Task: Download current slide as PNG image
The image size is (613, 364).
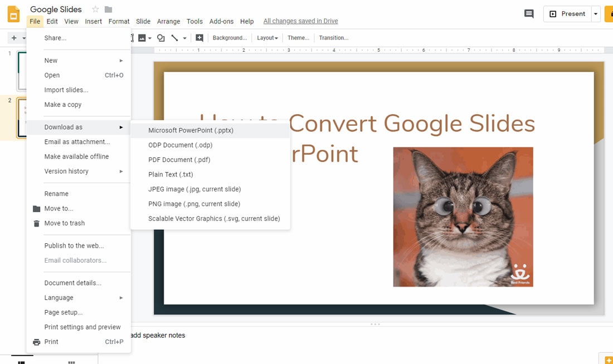Action: (x=210, y=204)
